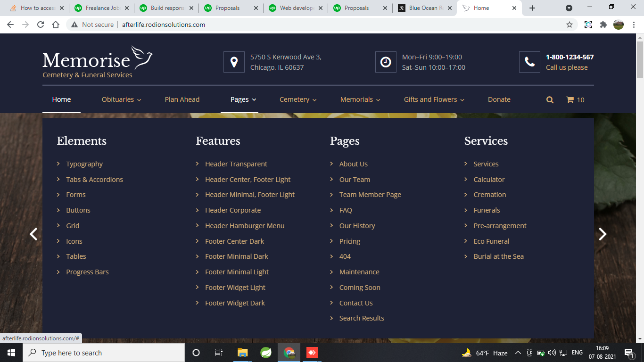Go to previous slide with left arrow

coord(33,234)
